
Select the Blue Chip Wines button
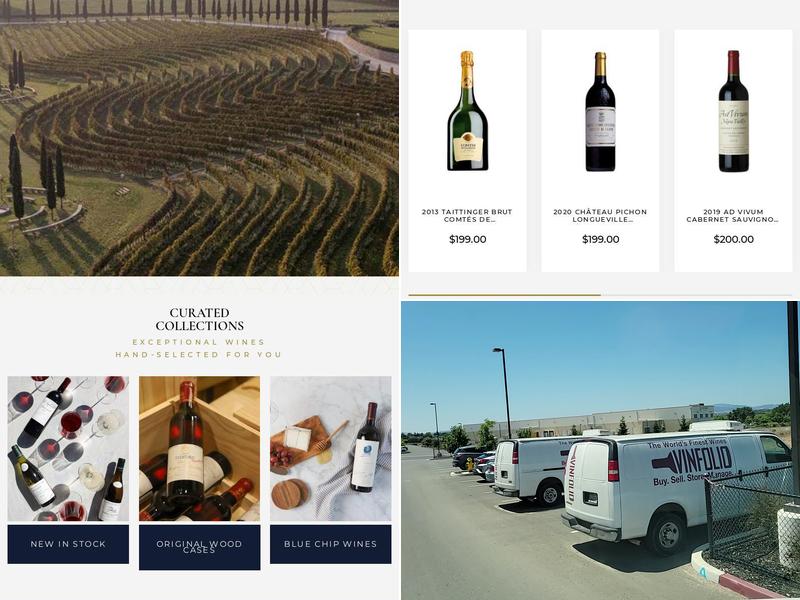click(331, 544)
